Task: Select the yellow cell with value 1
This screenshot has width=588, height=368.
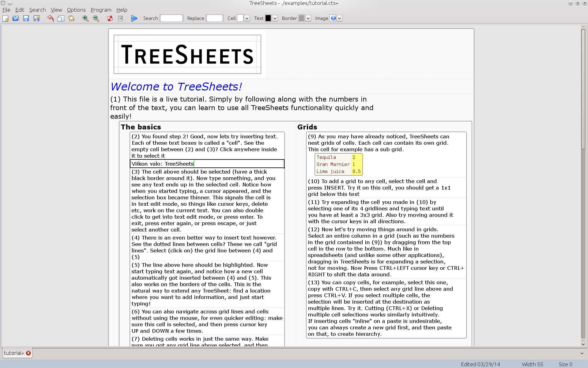Action: coord(356,164)
